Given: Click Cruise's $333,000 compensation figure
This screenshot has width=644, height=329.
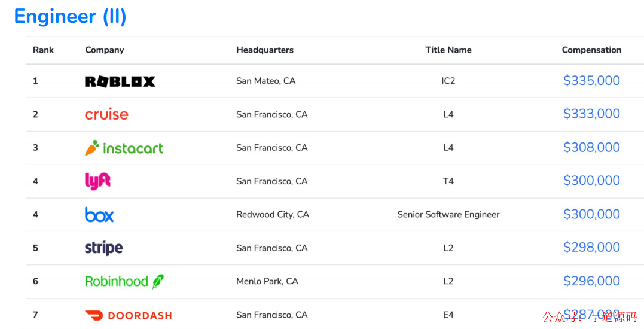Looking at the screenshot, I should click(x=591, y=114).
